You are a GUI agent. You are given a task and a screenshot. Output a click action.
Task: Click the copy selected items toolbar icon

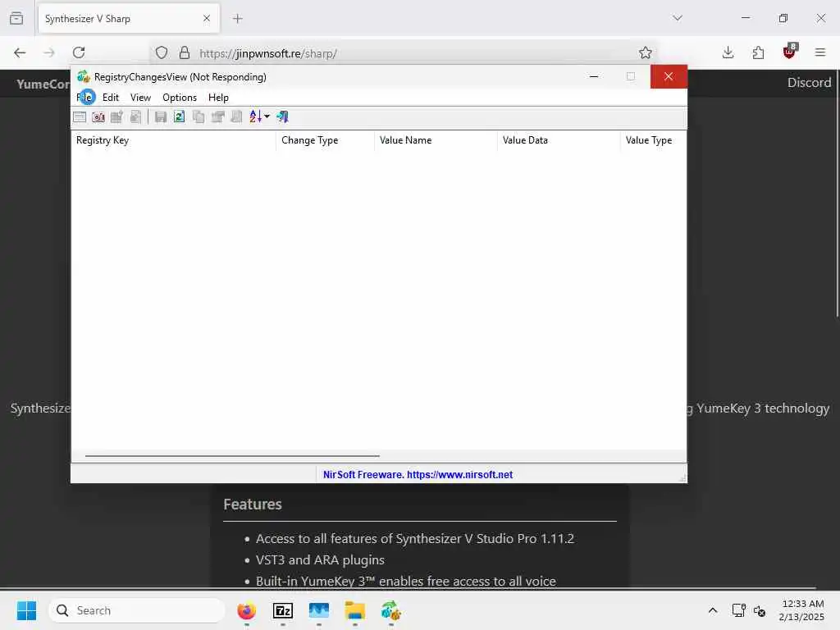[199, 116]
